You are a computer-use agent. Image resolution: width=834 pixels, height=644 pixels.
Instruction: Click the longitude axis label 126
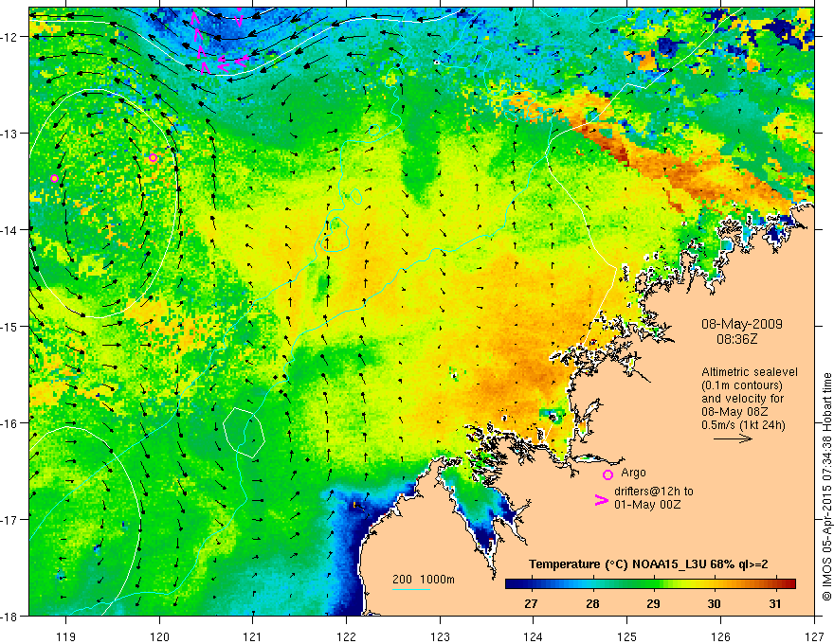pyautogui.click(x=720, y=636)
